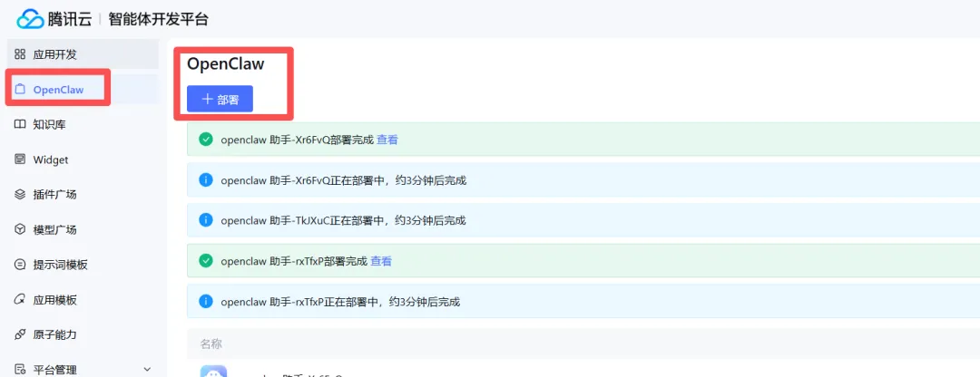Click the 名称 column header
The image size is (980, 377).
click(211, 343)
